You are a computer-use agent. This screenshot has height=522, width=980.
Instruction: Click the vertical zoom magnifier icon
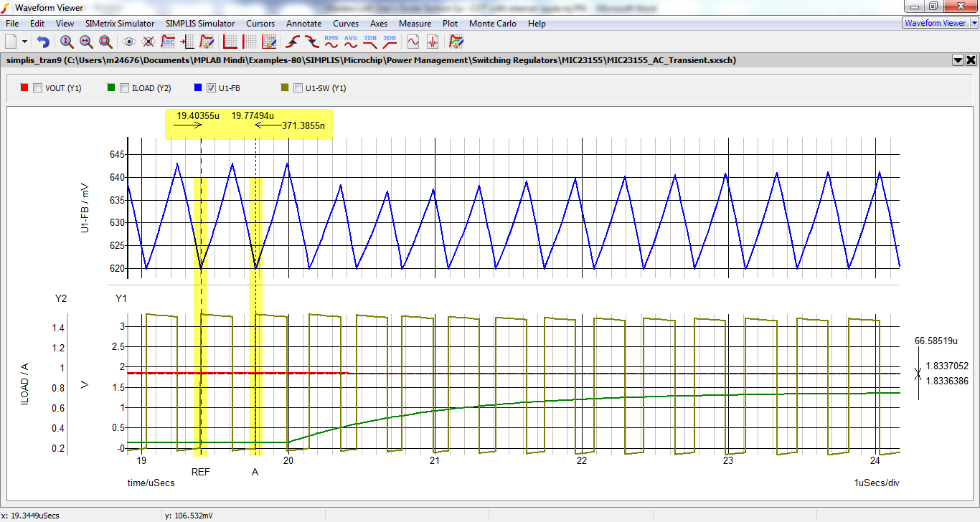tap(67, 42)
